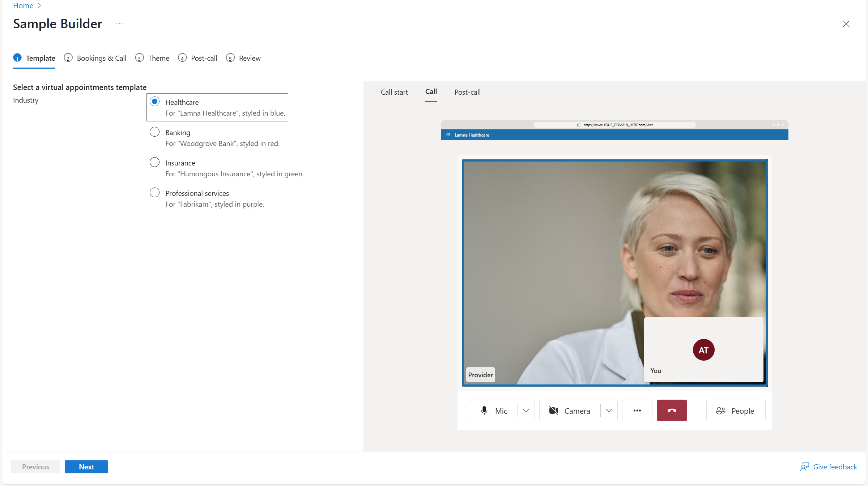This screenshot has height=486, width=868.
Task: Click the lock icon in the preview address bar
Action: pos(579,125)
